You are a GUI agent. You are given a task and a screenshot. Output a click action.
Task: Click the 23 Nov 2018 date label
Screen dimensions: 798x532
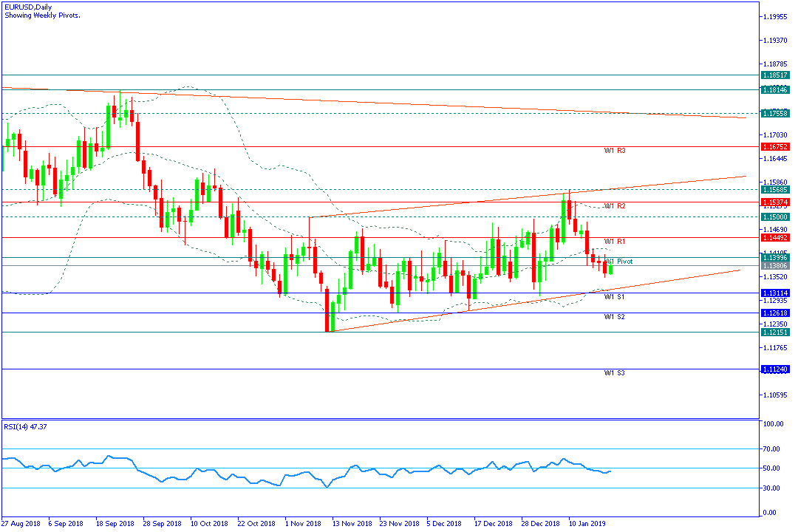click(x=400, y=523)
